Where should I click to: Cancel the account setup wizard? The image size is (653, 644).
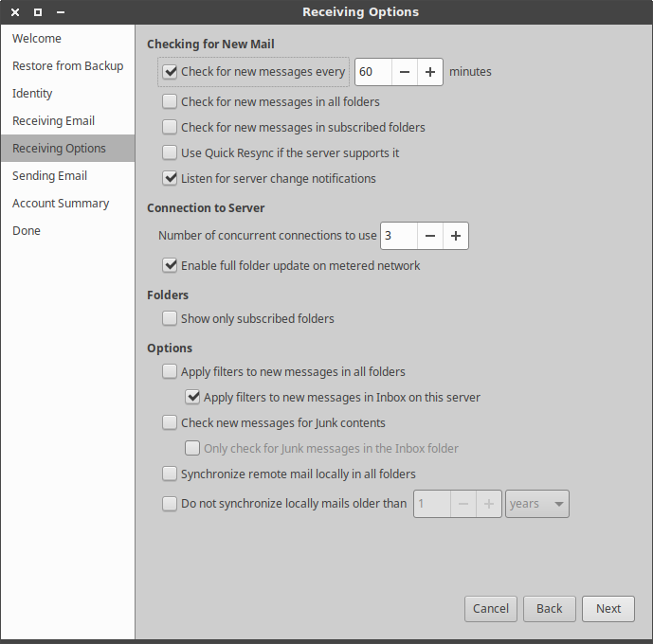pos(491,609)
